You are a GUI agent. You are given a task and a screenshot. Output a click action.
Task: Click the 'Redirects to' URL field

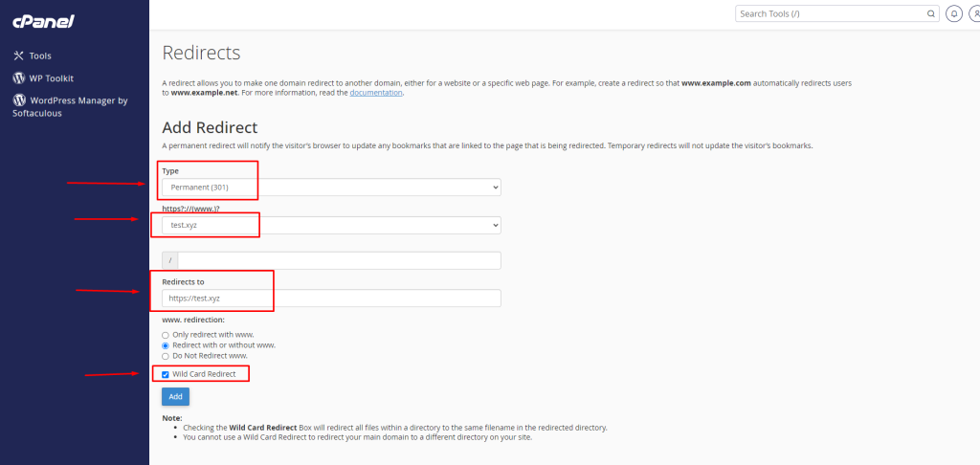pos(331,299)
